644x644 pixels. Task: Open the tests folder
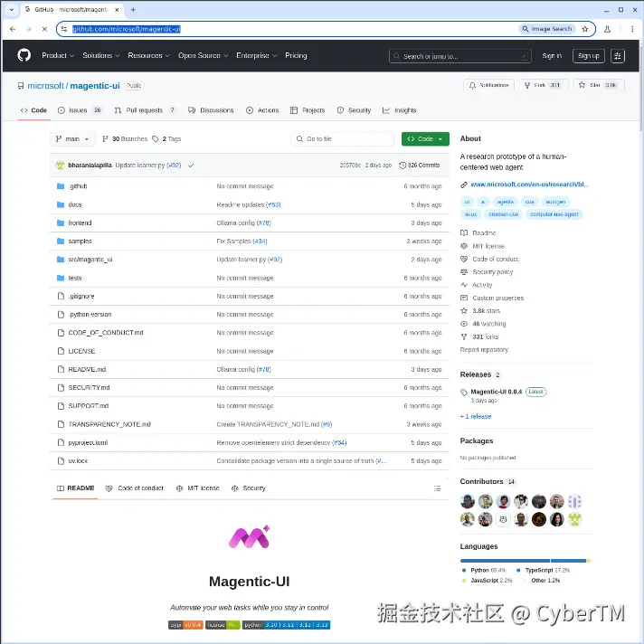coord(75,278)
